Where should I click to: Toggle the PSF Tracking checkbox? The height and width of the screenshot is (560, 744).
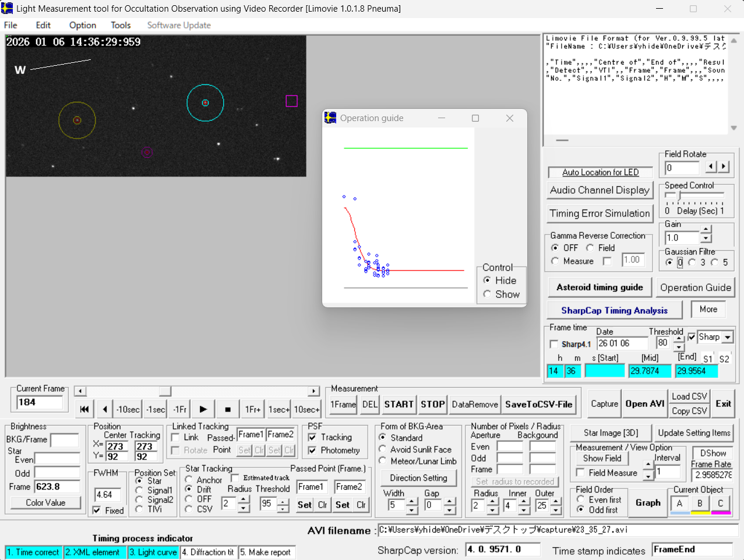pos(312,437)
